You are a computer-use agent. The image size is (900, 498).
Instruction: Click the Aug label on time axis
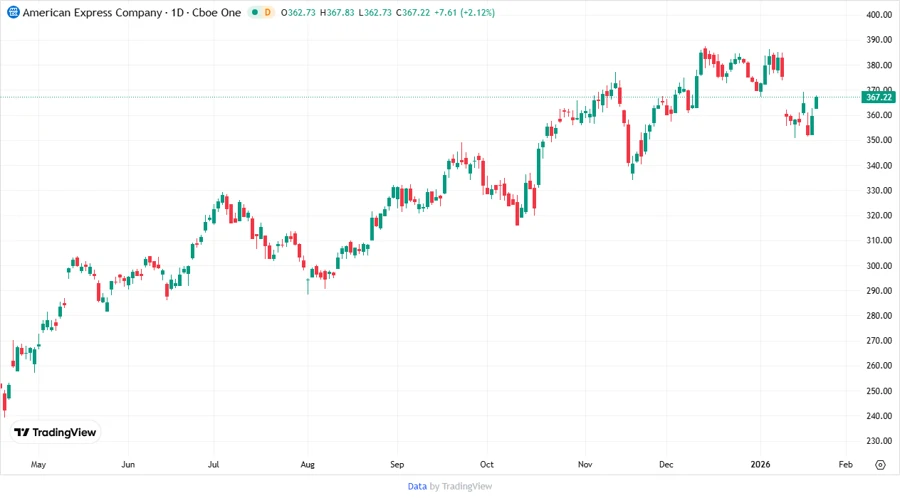[308, 464]
